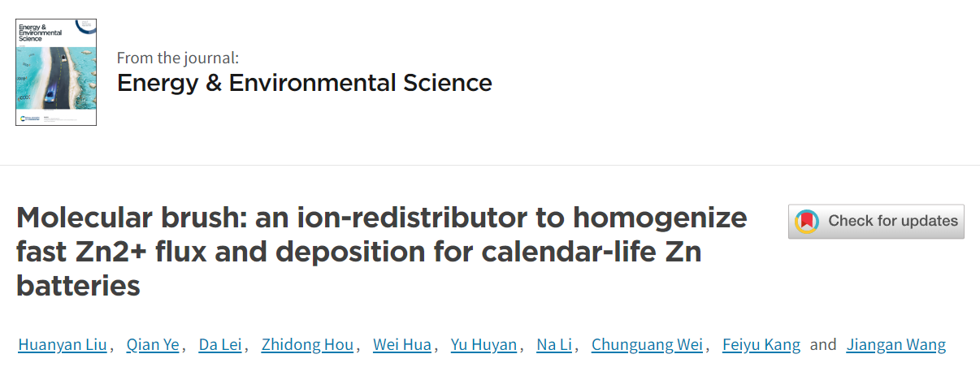Open author Yu Huyan's link

point(483,345)
